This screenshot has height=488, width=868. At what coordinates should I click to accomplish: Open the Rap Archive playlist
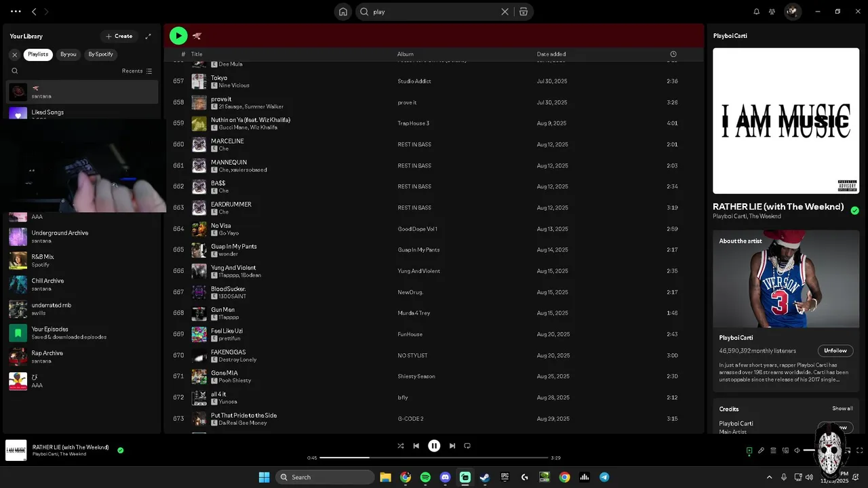[x=82, y=357]
